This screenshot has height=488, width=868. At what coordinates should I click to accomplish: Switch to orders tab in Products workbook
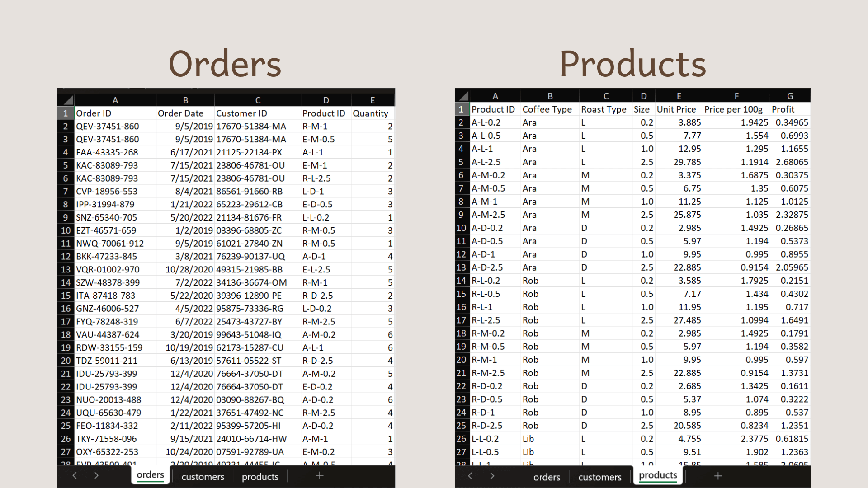point(547,477)
